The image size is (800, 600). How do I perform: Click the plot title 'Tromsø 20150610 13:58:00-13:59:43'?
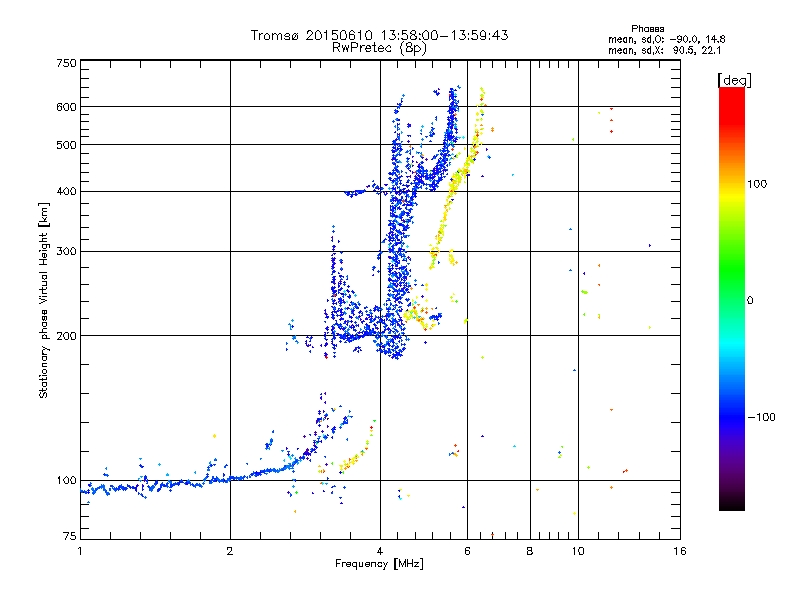(379, 35)
